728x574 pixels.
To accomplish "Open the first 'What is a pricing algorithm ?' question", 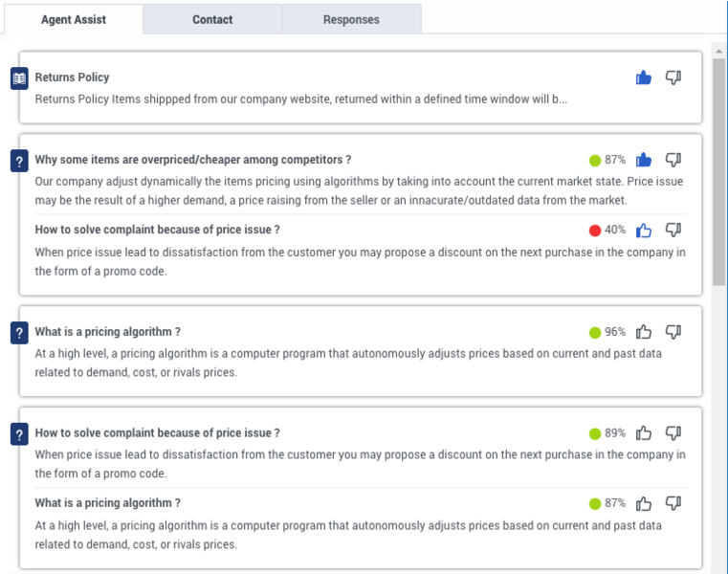I will (108, 332).
